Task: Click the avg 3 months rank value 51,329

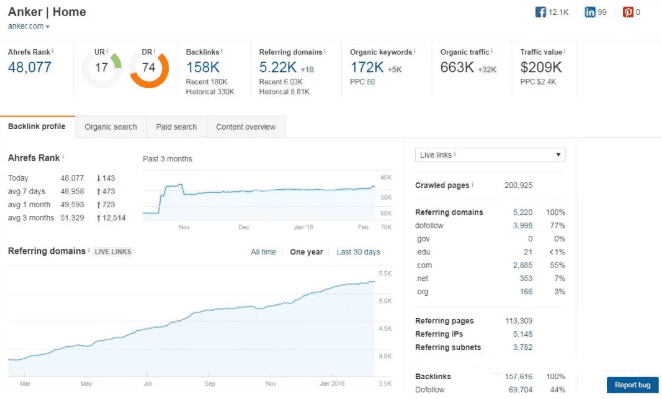Action: pyautogui.click(x=72, y=218)
